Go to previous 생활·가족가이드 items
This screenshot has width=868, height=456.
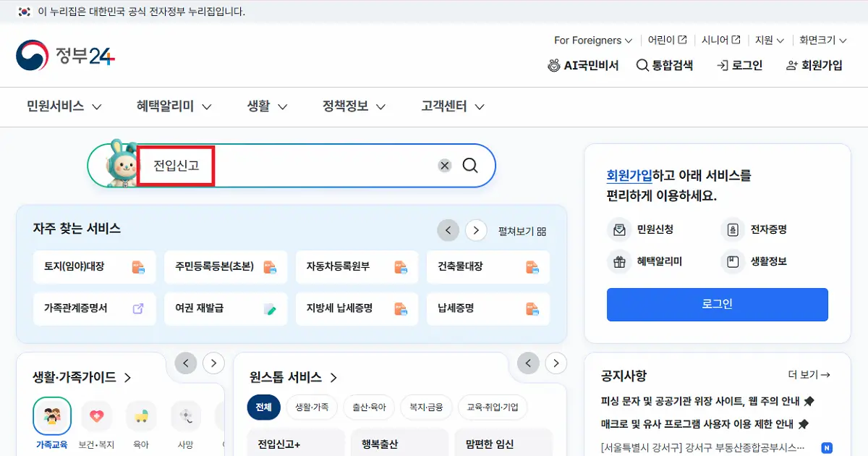(x=186, y=363)
